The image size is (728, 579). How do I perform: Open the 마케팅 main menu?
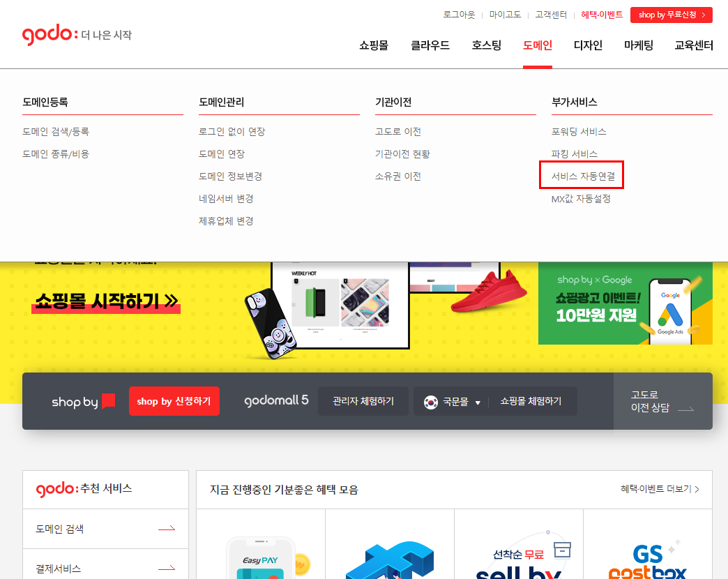pos(638,45)
